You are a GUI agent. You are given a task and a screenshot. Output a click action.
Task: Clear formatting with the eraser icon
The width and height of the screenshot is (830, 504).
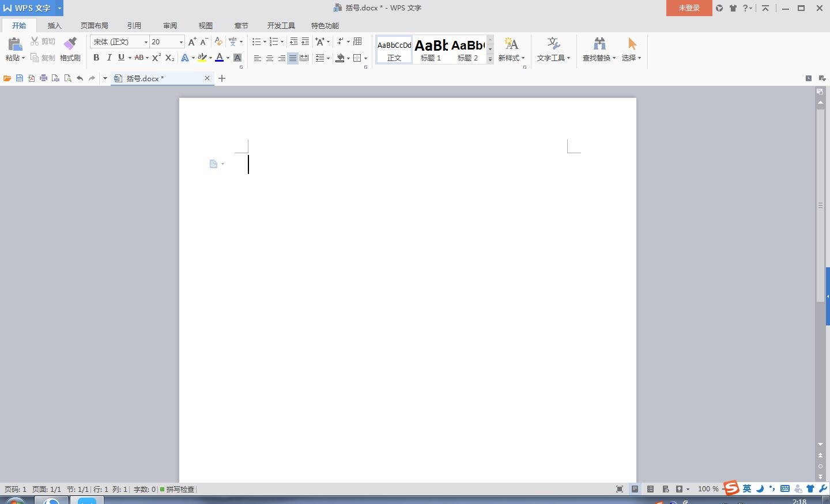218,41
